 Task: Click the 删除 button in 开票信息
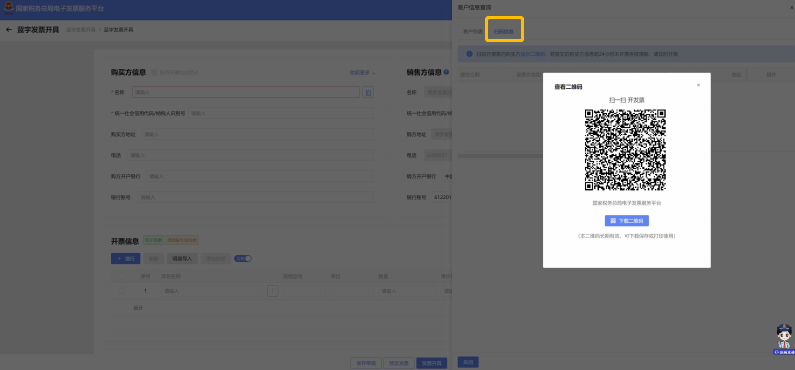coord(154,258)
